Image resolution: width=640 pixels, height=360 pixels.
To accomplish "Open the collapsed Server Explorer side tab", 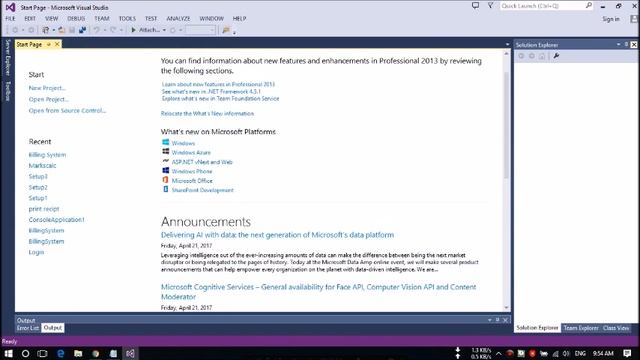I will [7, 57].
